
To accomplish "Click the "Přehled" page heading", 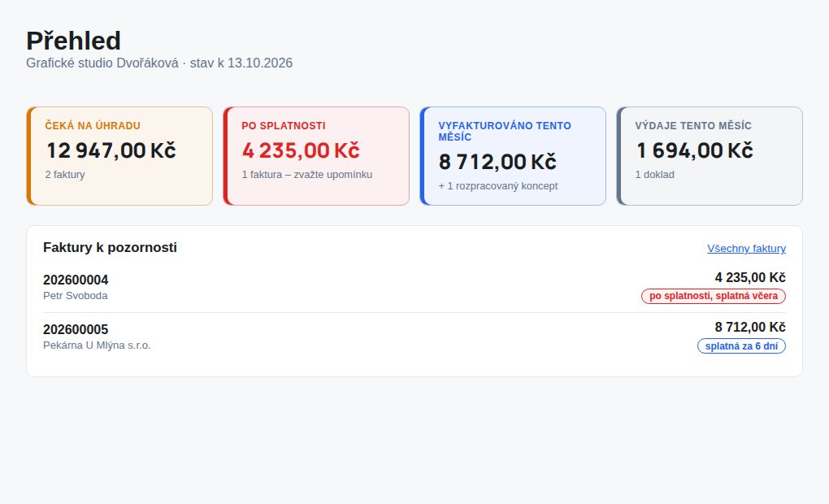I will [x=73, y=41].
